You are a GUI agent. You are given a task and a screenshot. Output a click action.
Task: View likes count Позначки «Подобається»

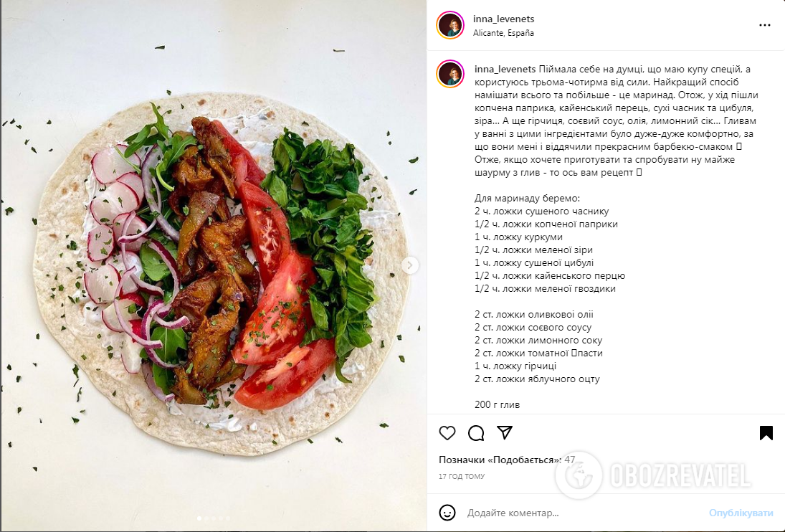pyautogui.click(x=507, y=460)
